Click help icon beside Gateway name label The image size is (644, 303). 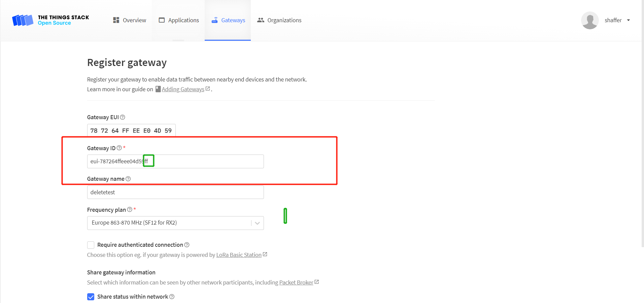128,179
